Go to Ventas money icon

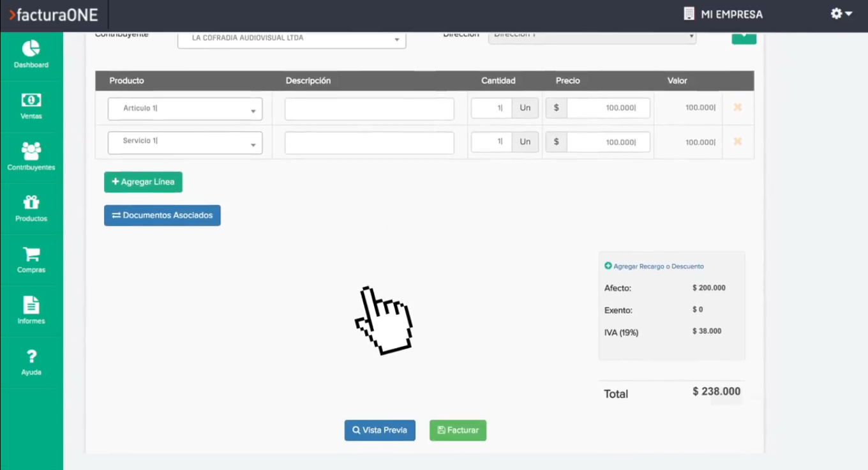point(31,100)
